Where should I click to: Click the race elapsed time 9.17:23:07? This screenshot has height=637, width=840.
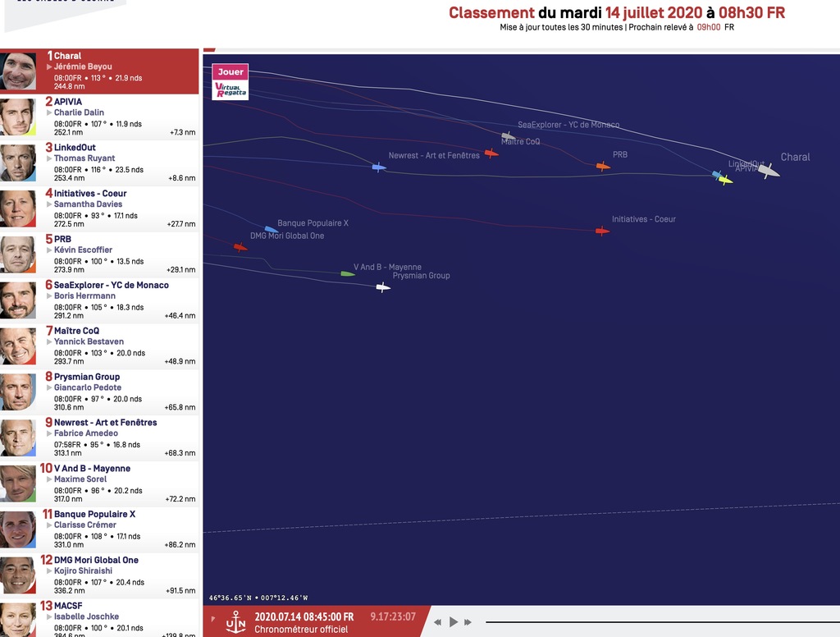click(393, 616)
